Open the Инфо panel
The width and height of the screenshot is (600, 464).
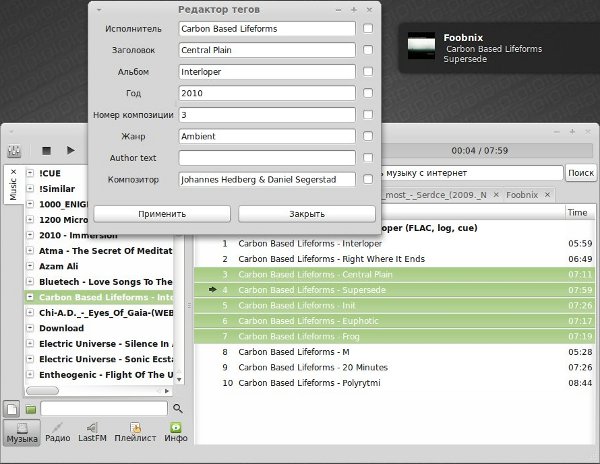[x=176, y=432]
